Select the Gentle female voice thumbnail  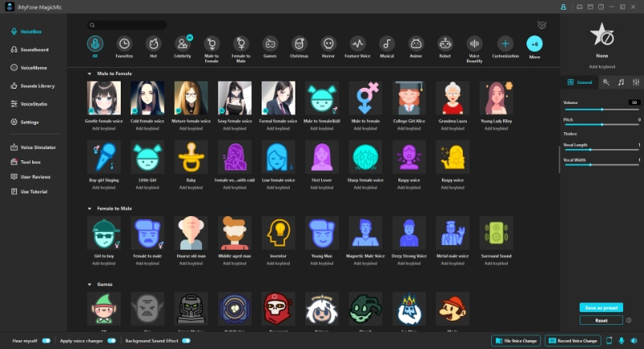coord(104,98)
